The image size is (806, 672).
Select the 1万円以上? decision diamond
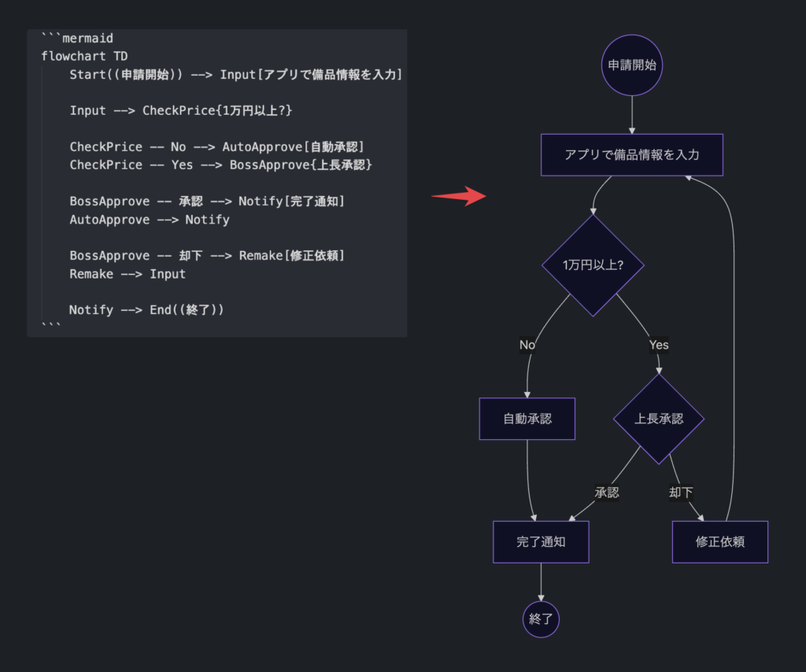[593, 265]
